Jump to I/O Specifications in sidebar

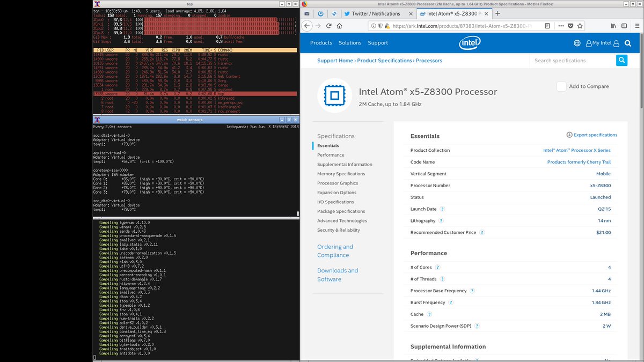pos(335,202)
